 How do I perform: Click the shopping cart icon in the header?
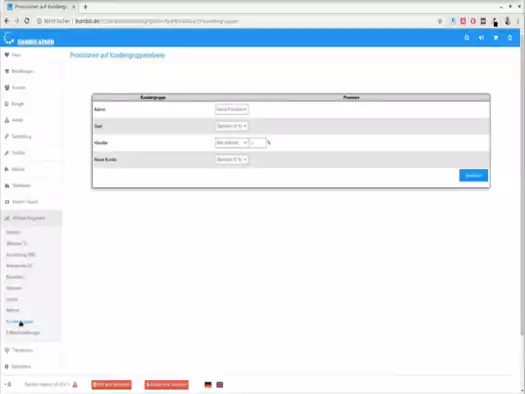tap(496, 38)
